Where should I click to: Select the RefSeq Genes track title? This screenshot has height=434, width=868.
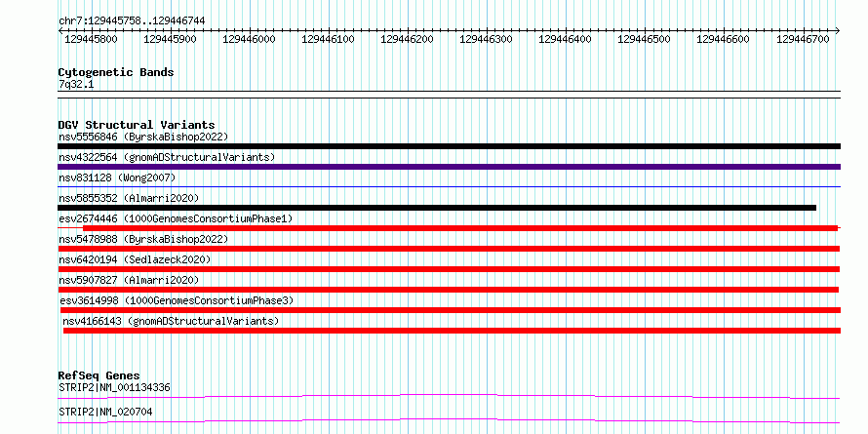[x=99, y=376]
